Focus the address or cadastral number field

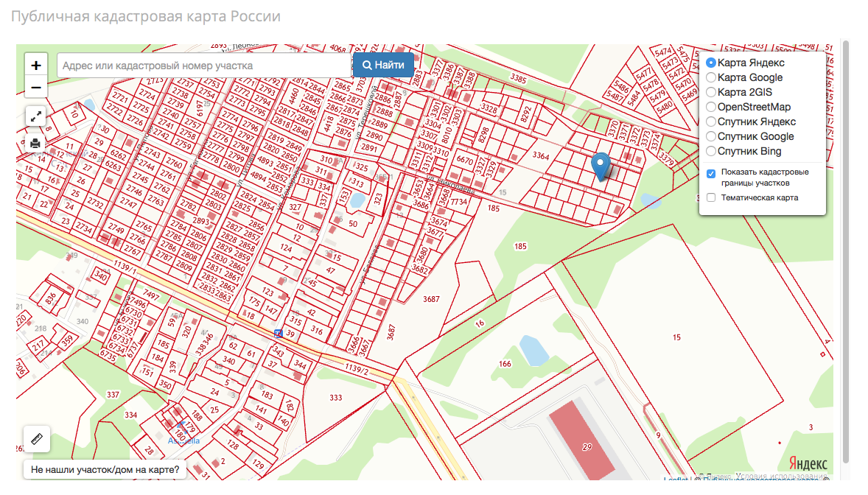click(203, 66)
